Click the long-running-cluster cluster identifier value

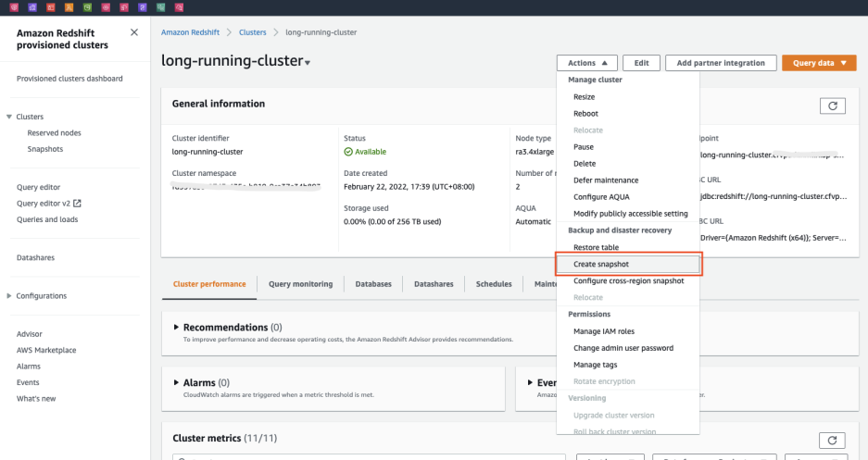coord(208,152)
